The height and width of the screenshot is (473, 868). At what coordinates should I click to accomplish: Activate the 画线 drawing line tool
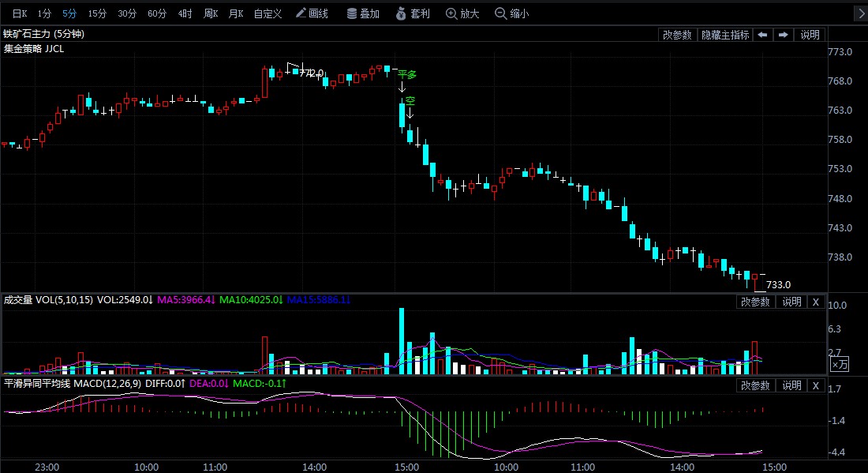click(312, 13)
